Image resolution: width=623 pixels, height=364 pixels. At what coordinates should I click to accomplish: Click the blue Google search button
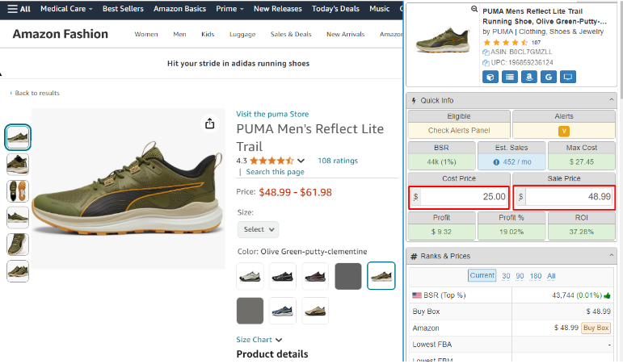click(549, 77)
